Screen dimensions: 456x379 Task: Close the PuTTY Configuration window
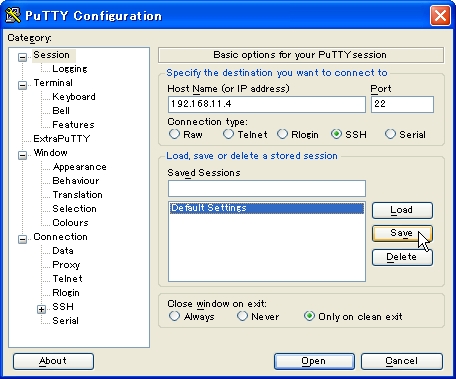(440, 15)
